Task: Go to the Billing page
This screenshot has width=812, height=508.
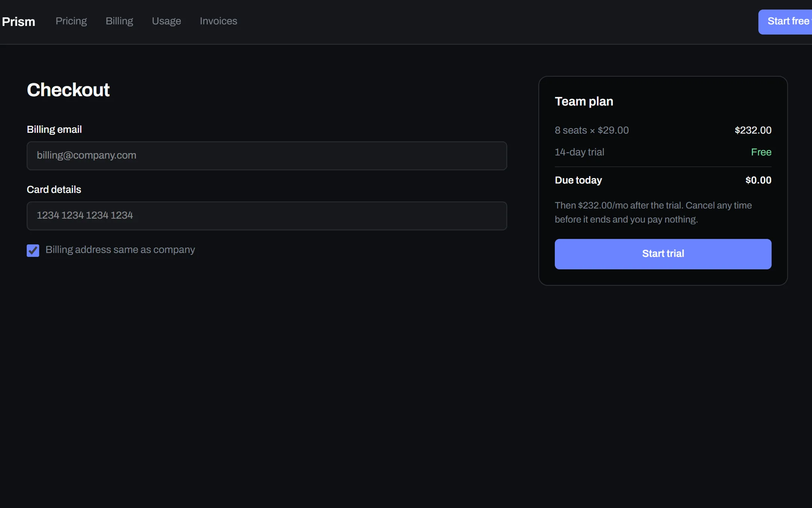Action: tap(119, 21)
